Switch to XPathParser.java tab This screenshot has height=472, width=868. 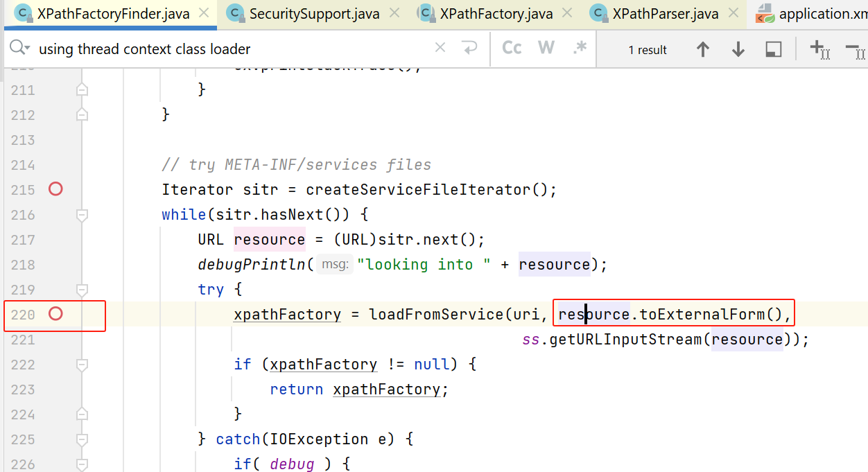click(666, 13)
